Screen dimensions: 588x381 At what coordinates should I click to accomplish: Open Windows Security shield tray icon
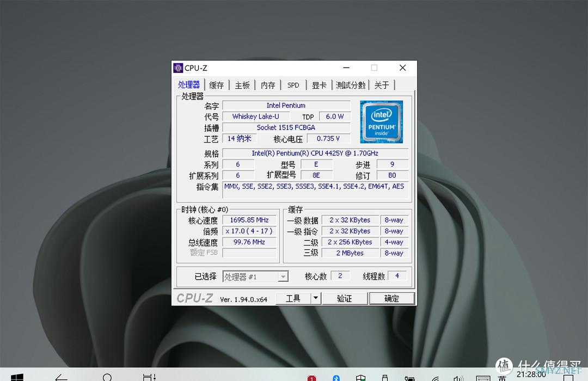[x=361, y=378]
